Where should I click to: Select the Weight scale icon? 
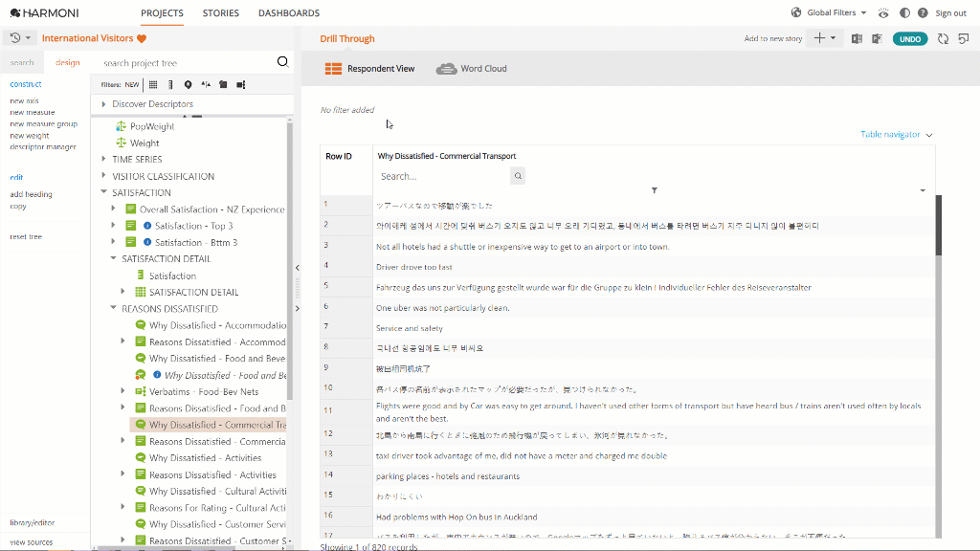[122, 143]
